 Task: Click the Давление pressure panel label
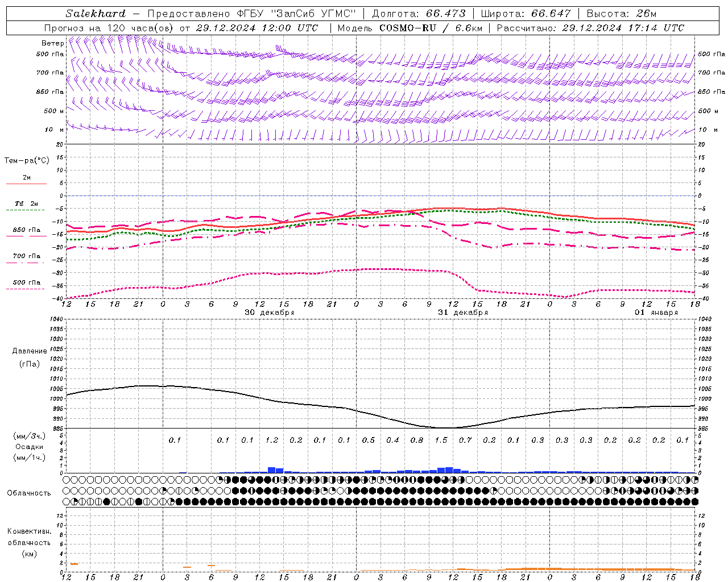click(x=30, y=351)
